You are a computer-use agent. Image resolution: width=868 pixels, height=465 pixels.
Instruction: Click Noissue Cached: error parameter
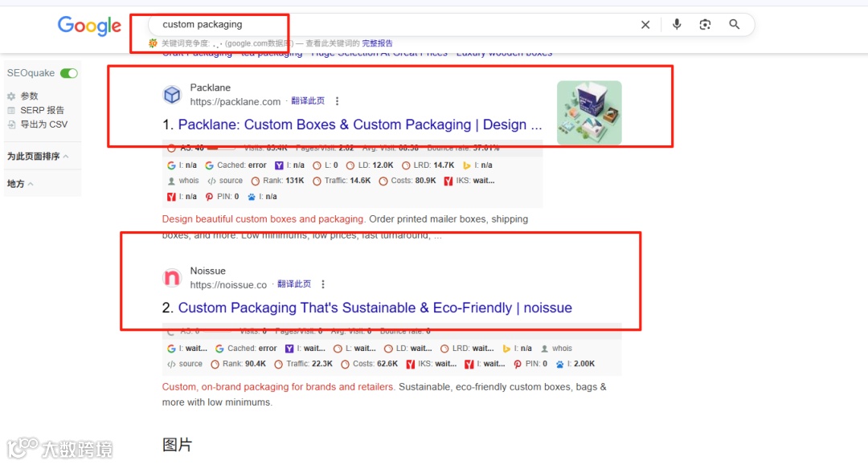click(246, 349)
